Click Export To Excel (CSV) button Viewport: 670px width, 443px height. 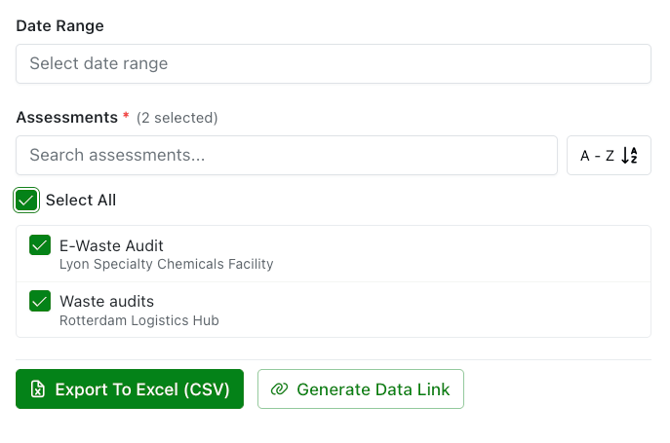pos(129,389)
